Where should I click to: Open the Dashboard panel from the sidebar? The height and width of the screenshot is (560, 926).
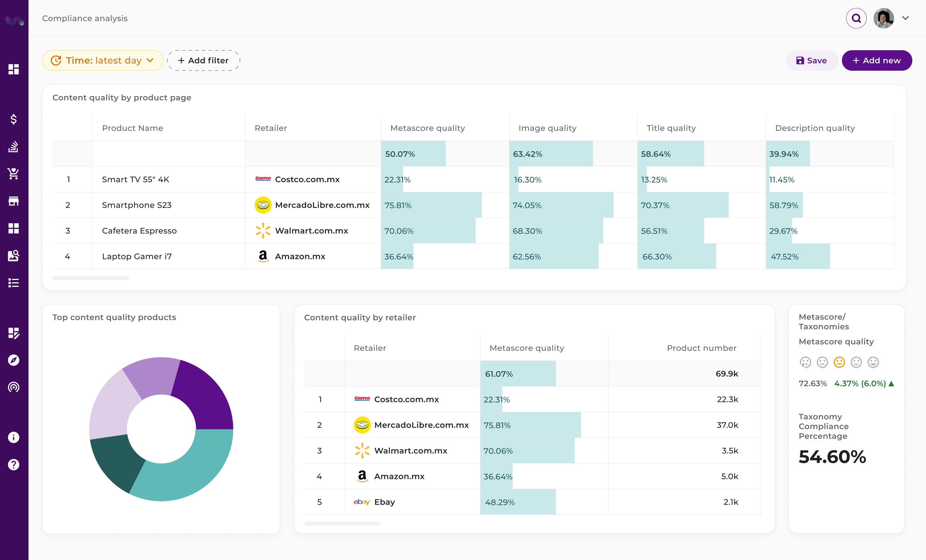(x=14, y=70)
